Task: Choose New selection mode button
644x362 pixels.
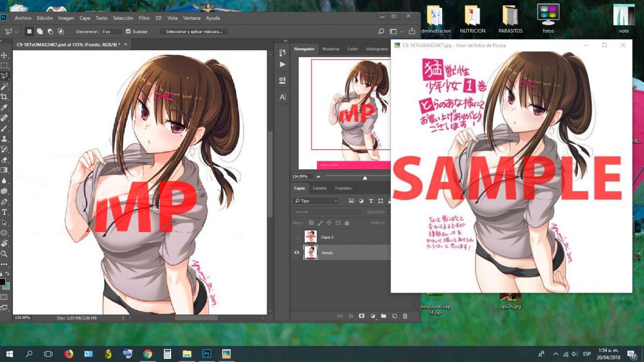Action: [x=29, y=32]
